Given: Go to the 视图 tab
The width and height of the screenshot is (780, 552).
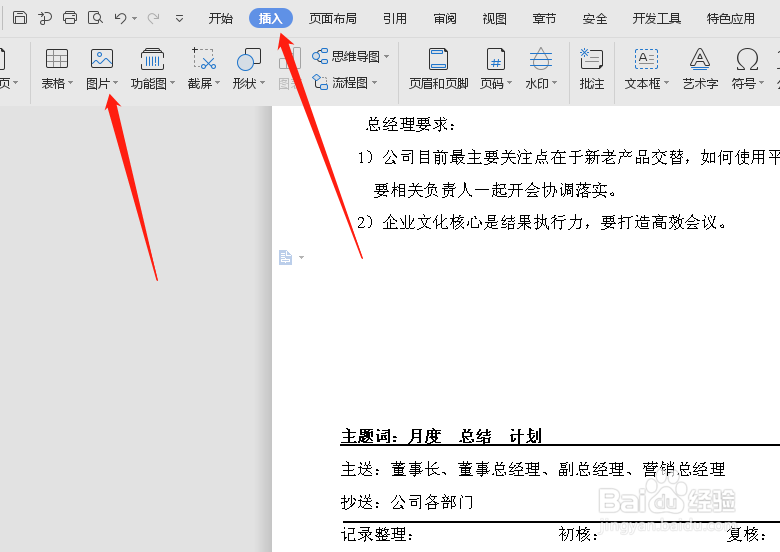Looking at the screenshot, I should (x=494, y=18).
